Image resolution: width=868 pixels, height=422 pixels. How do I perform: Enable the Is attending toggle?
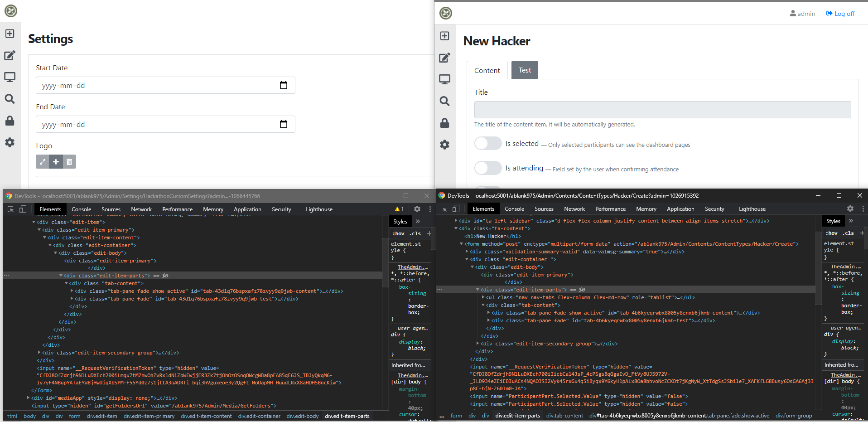tap(488, 168)
